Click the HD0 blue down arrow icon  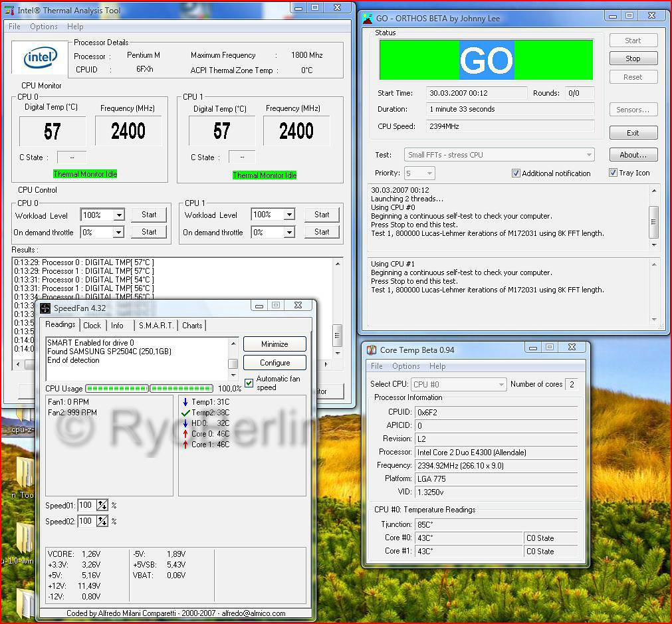(x=185, y=423)
